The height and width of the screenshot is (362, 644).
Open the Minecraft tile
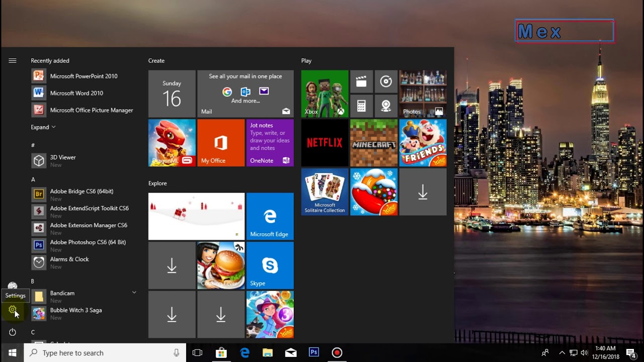pyautogui.click(x=374, y=143)
